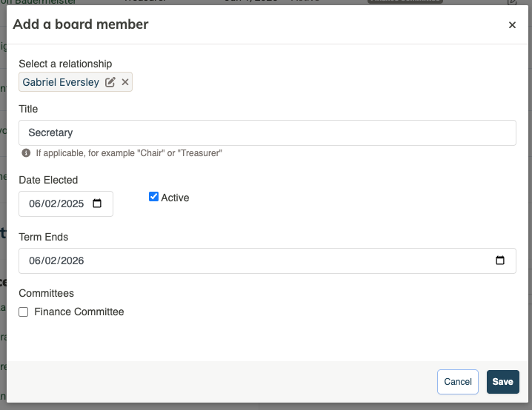Click the Active label text
The height and width of the screenshot is (410, 532).
[x=175, y=198]
